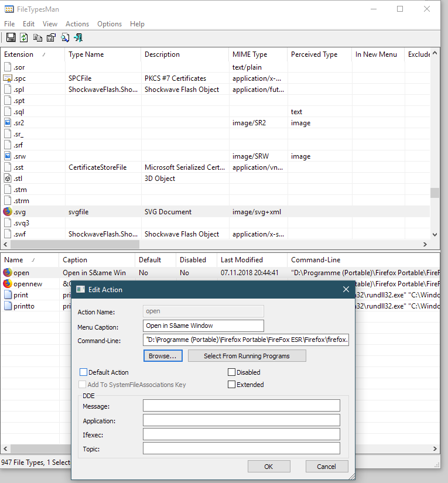Open the Actions menu
448x483 pixels.
[77, 24]
